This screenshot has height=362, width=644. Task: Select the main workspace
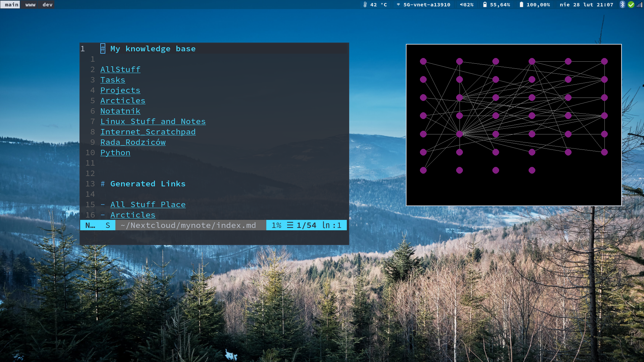click(11, 5)
